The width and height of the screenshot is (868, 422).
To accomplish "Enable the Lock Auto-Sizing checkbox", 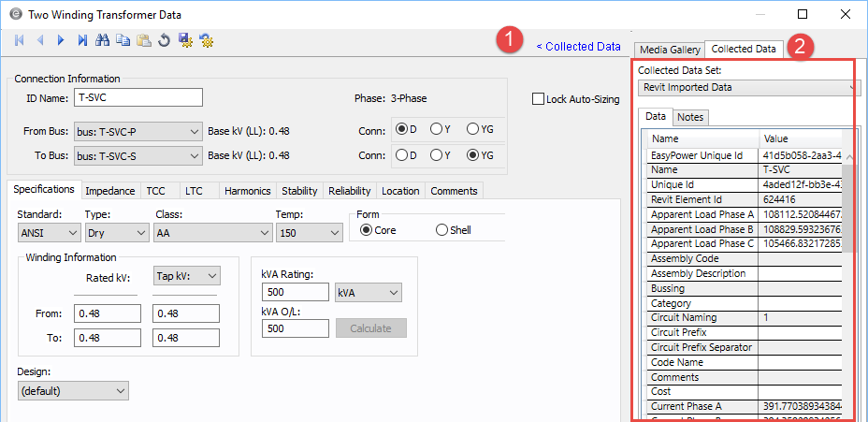I will pos(538,99).
